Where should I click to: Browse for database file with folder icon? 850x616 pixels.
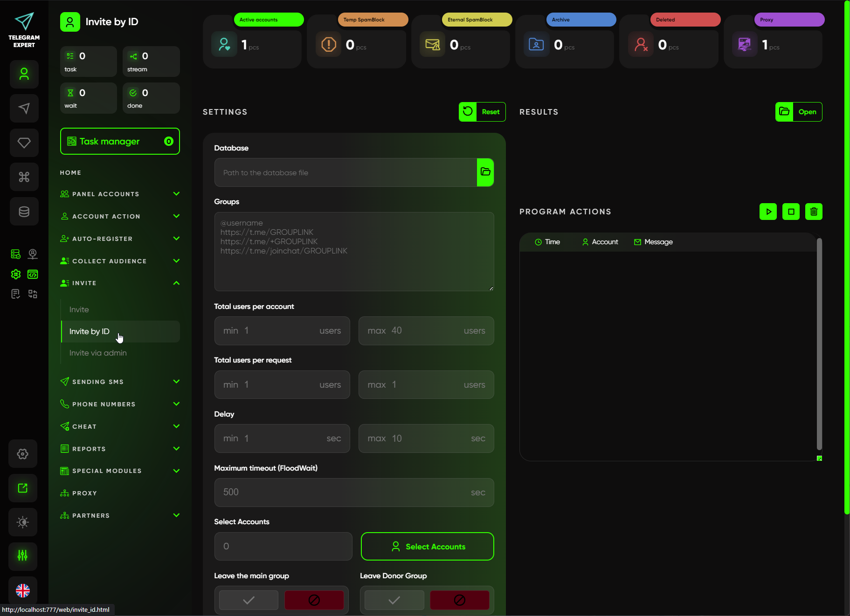485,172
